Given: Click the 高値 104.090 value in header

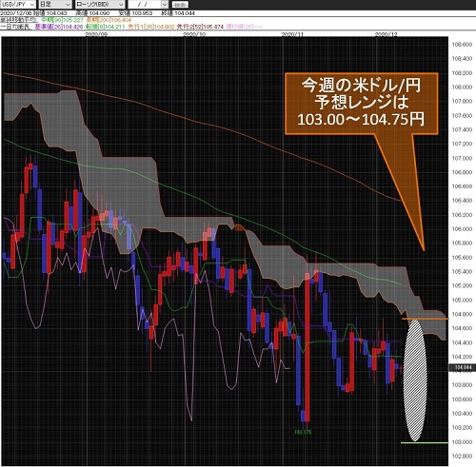Looking at the screenshot, I should point(92,13).
